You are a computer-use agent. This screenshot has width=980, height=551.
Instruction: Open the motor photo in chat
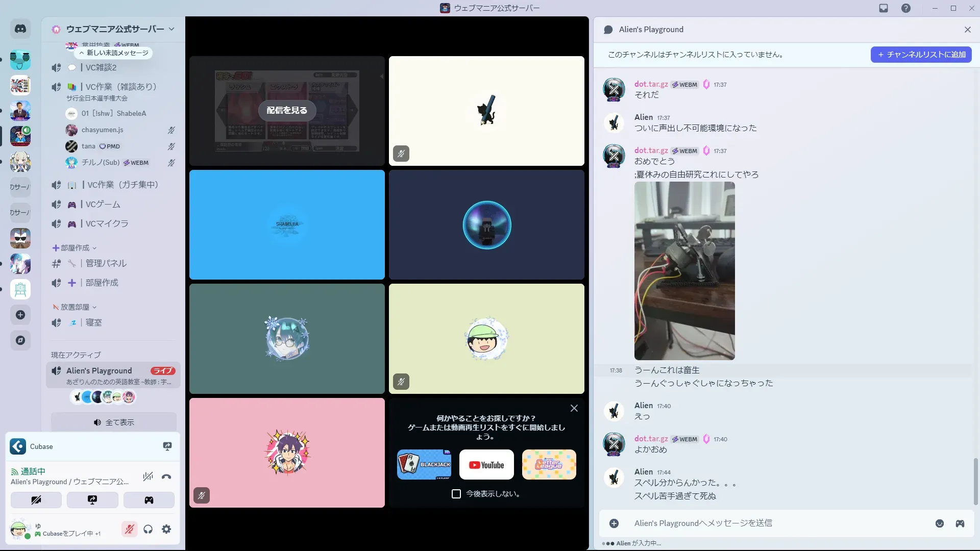pos(684,271)
